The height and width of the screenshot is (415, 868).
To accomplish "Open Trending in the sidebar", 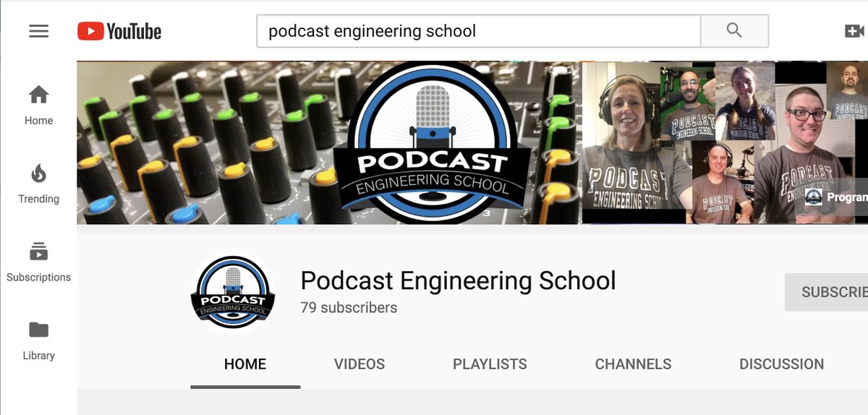I will pyautogui.click(x=38, y=184).
